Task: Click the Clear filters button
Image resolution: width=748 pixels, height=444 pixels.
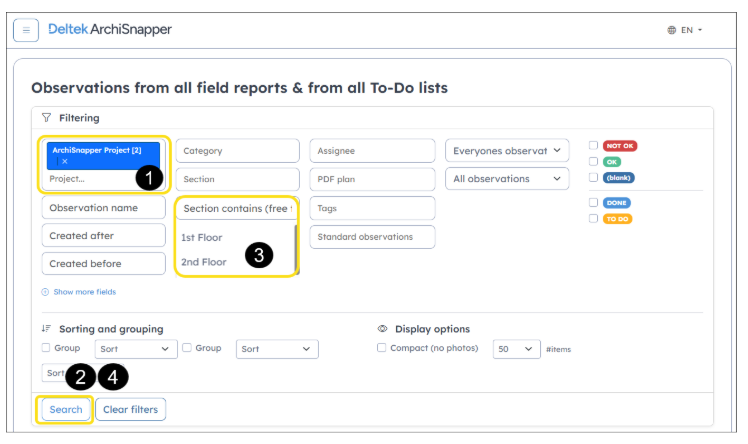Action: tap(131, 410)
